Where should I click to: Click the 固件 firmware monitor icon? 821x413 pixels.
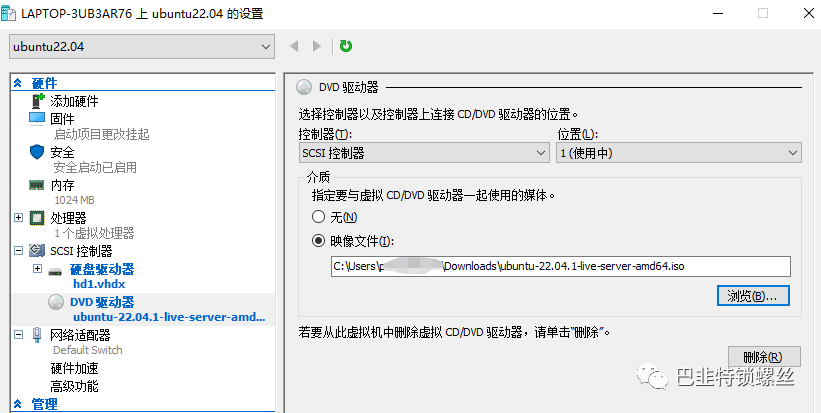point(37,119)
